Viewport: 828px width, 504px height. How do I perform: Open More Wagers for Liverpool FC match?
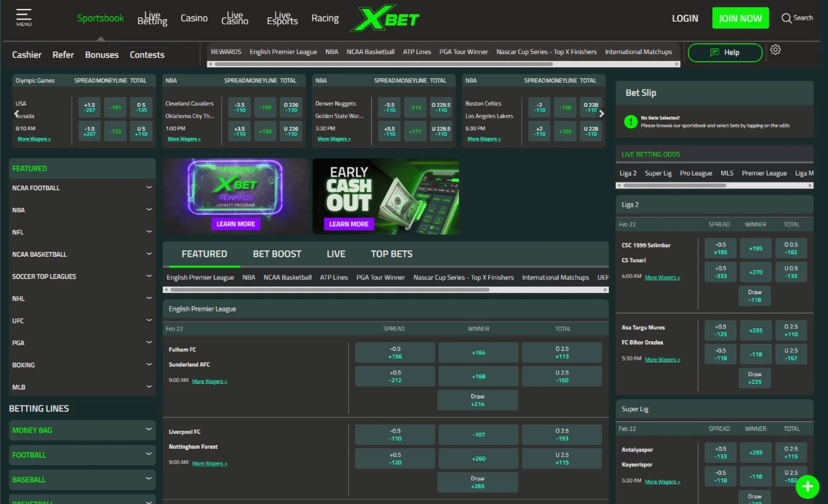point(210,463)
